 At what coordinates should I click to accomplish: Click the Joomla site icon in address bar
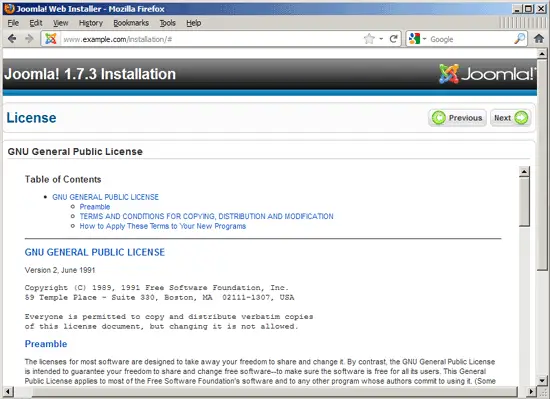coord(51,39)
